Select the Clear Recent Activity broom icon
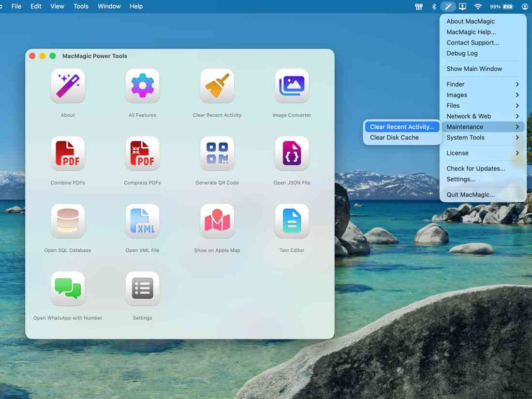Viewport: 532px width, 399px height. coord(217,86)
